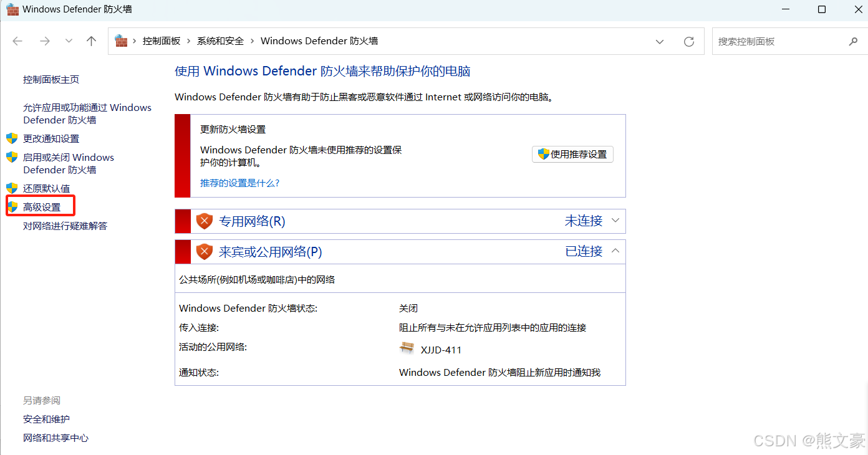Open 允许应用或功能通过 Windows Defender 防火墙
Screen dimensions: 868x455
87,113
